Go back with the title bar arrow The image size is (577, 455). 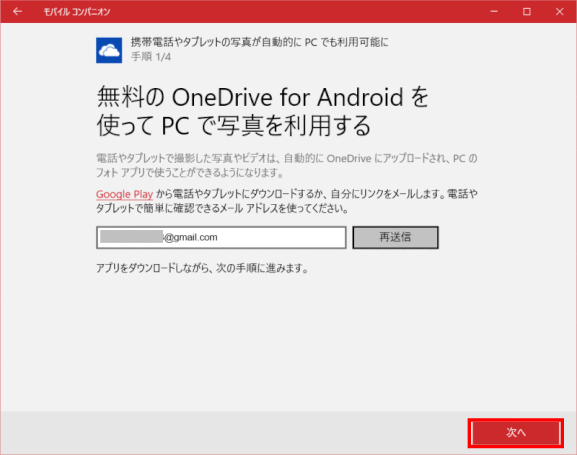tap(17, 12)
